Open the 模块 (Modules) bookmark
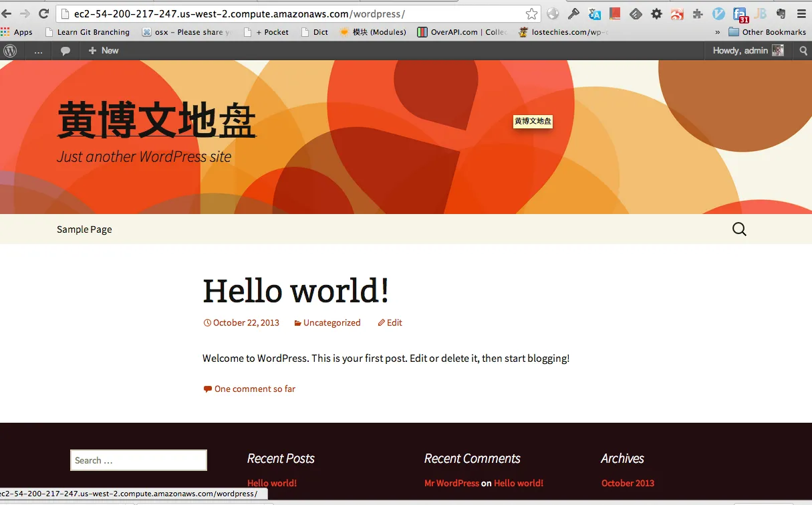Image resolution: width=812 pixels, height=505 pixels. pyautogui.click(x=373, y=31)
